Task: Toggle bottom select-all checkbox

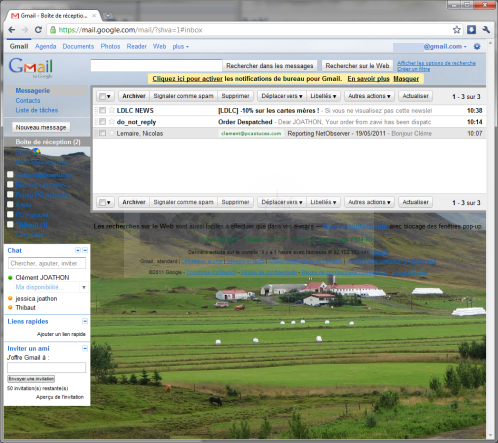Action: click(102, 202)
